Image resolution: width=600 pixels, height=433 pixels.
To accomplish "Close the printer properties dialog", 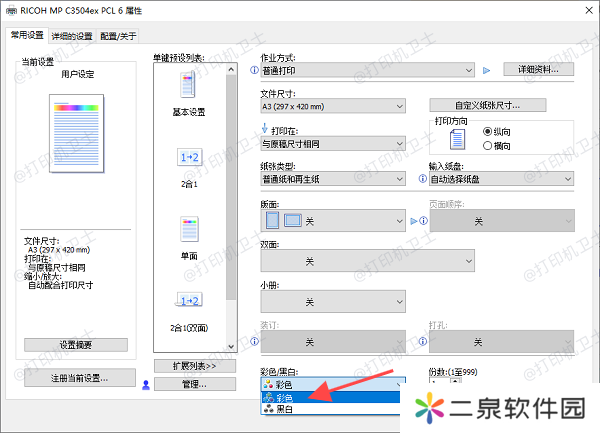I will [589, 10].
